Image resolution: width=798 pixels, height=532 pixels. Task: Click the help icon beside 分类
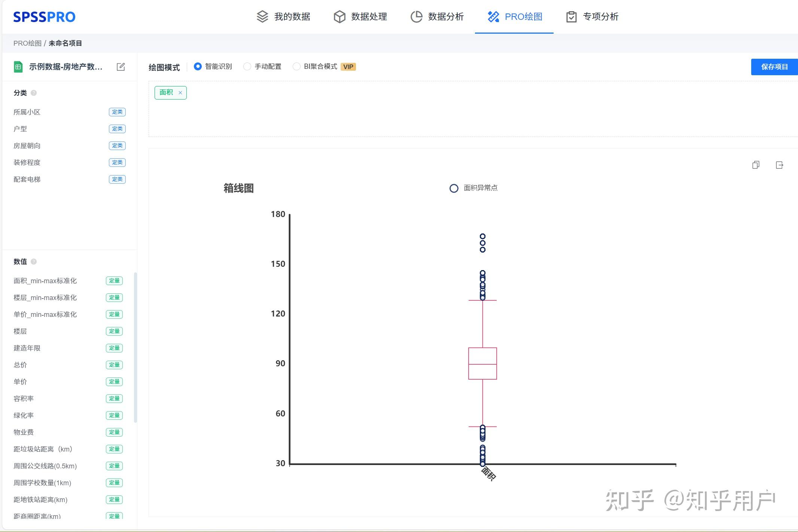click(34, 93)
